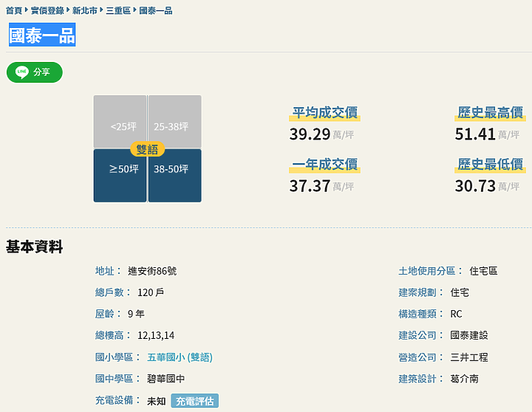532x412 pixels.
Task: Click the 39.29 average price value
Action: (x=310, y=134)
